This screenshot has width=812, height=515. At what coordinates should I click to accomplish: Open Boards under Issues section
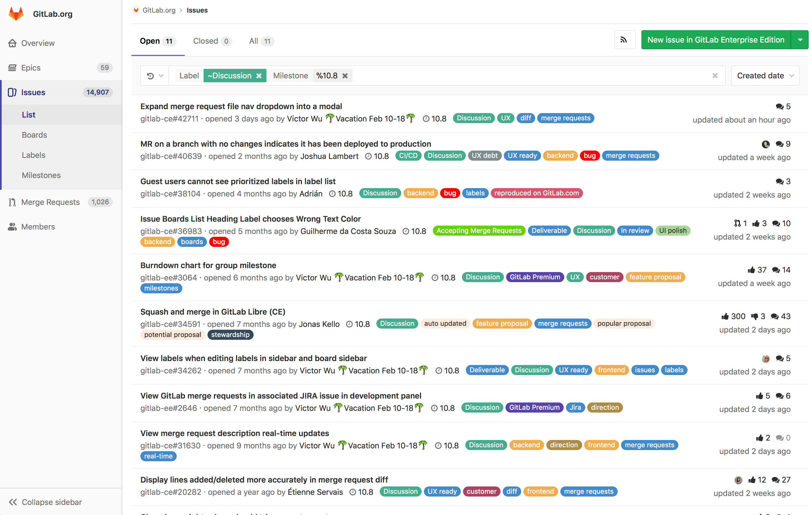34,135
